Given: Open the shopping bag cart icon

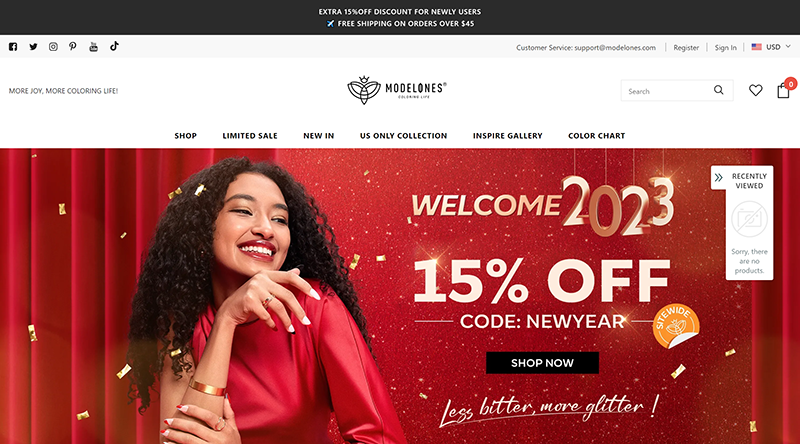Looking at the screenshot, I should [x=783, y=91].
